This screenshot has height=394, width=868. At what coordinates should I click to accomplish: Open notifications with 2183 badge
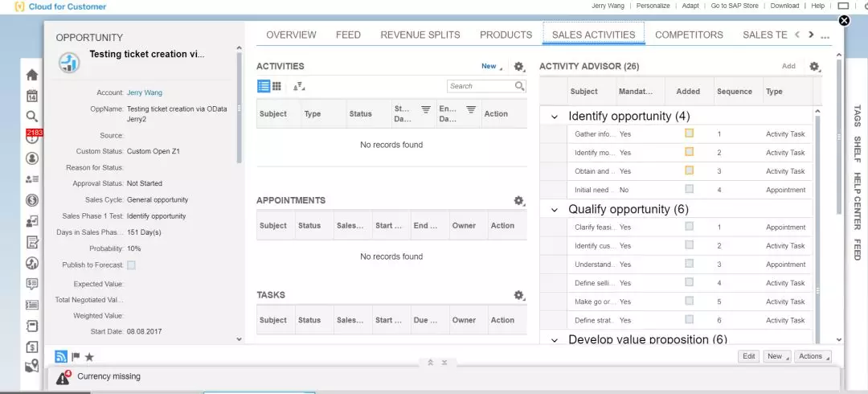coord(32,137)
